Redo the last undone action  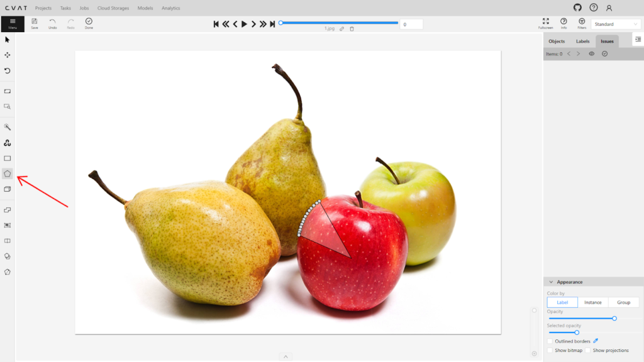point(70,24)
